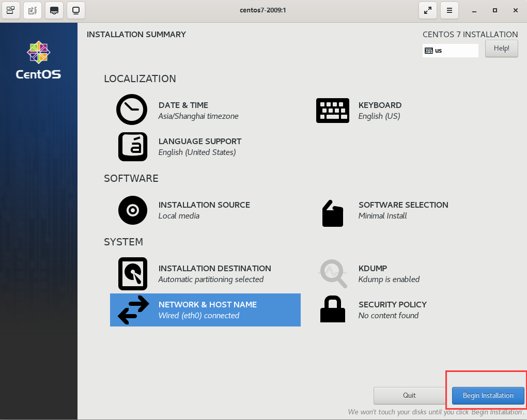Screen dimensions: 527x420
Task: Open LANGUAGE SUPPORT settings label
Action: click(200, 142)
